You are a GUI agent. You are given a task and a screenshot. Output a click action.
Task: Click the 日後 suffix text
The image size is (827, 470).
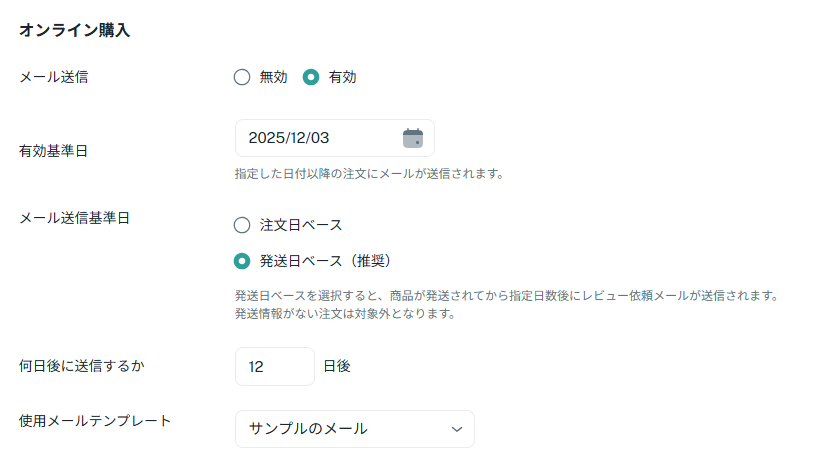[x=337, y=367]
